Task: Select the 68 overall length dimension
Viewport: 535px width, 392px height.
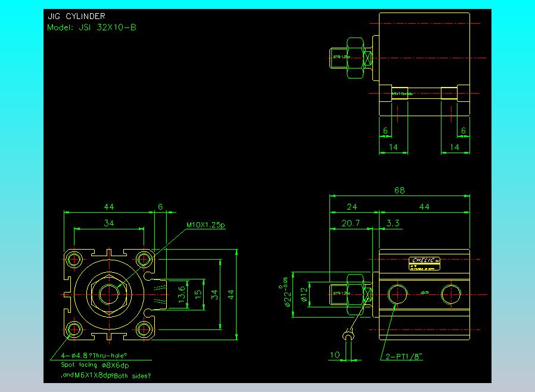Action: 399,191
